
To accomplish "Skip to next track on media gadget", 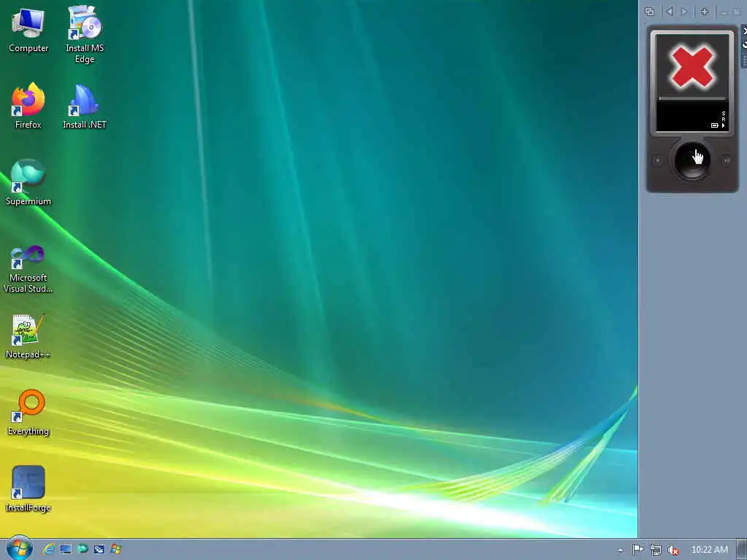I will (727, 160).
